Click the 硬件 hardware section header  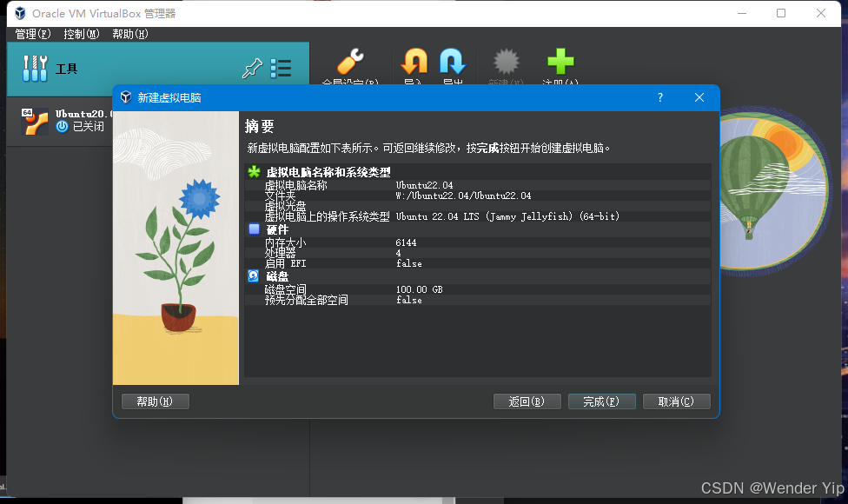click(x=277, y=229)
